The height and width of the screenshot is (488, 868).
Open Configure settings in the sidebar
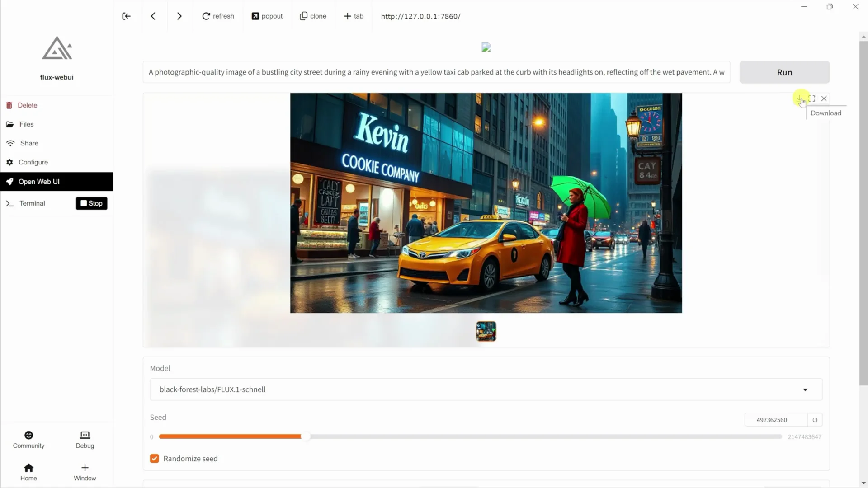point(33,162)
